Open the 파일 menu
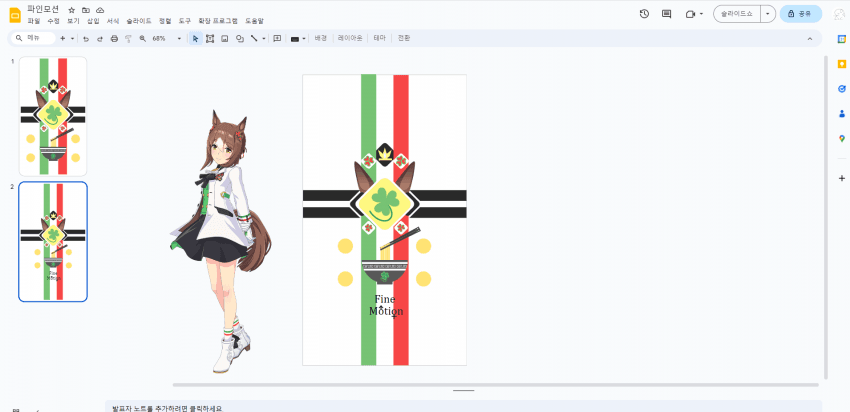 coord(34,21)
